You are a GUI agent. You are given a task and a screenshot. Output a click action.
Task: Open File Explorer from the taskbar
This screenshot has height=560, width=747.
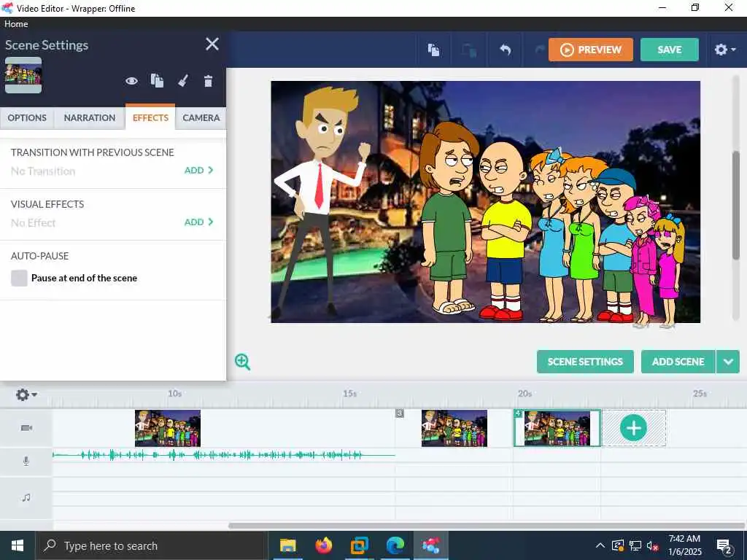(287, 545)
